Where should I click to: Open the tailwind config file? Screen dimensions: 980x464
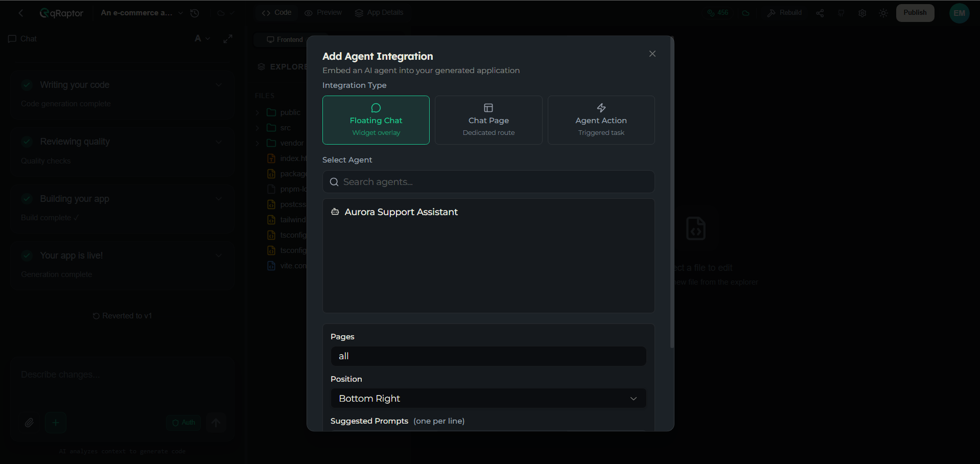[286, 220]
